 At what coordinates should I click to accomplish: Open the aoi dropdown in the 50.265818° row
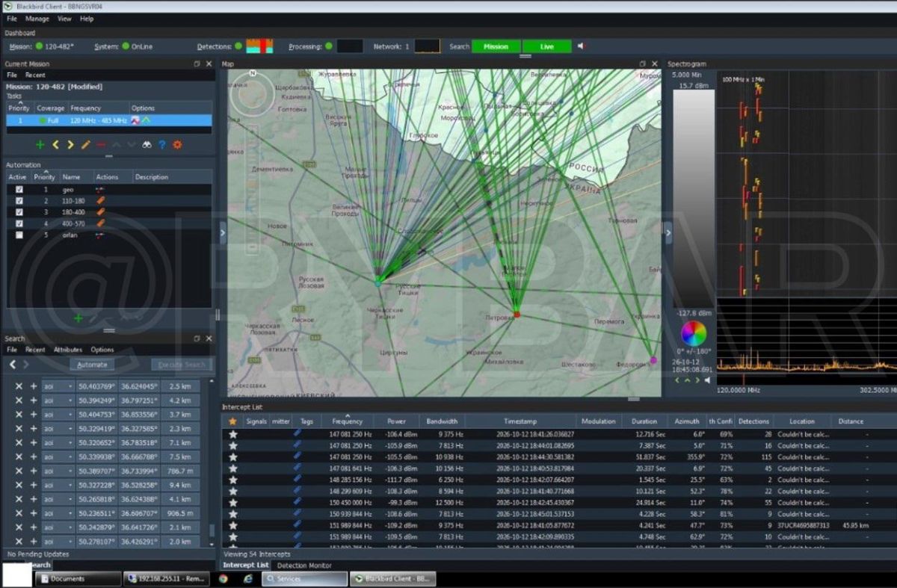[58, 499]
